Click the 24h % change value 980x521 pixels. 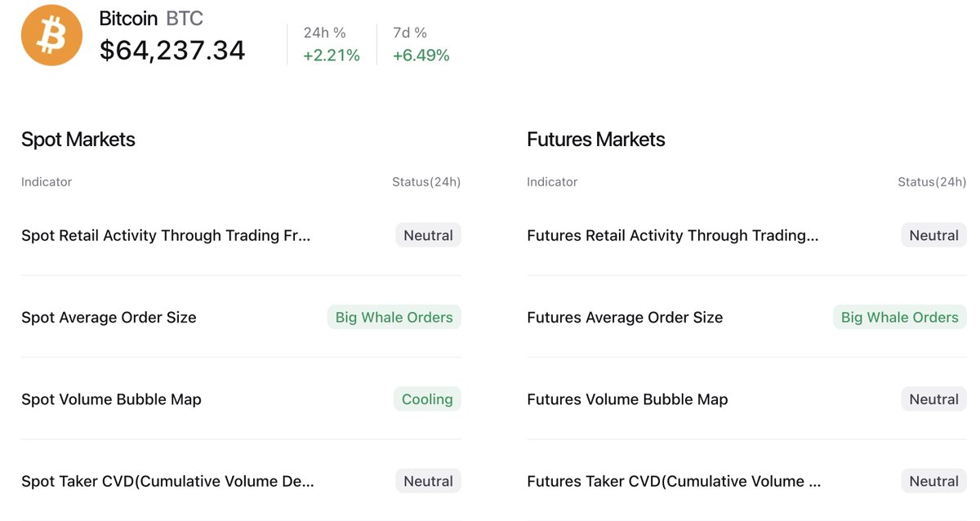pyautogui.click(x=332, y=55)
